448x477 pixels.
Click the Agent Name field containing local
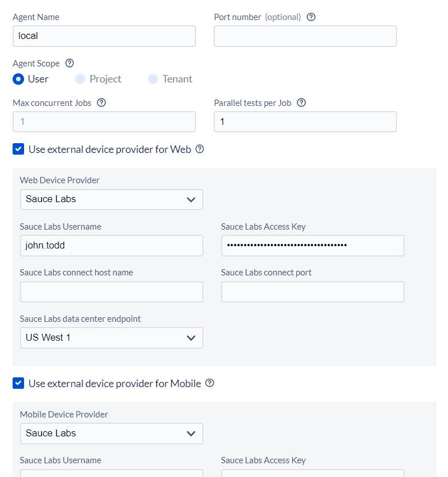coord(104,36)
